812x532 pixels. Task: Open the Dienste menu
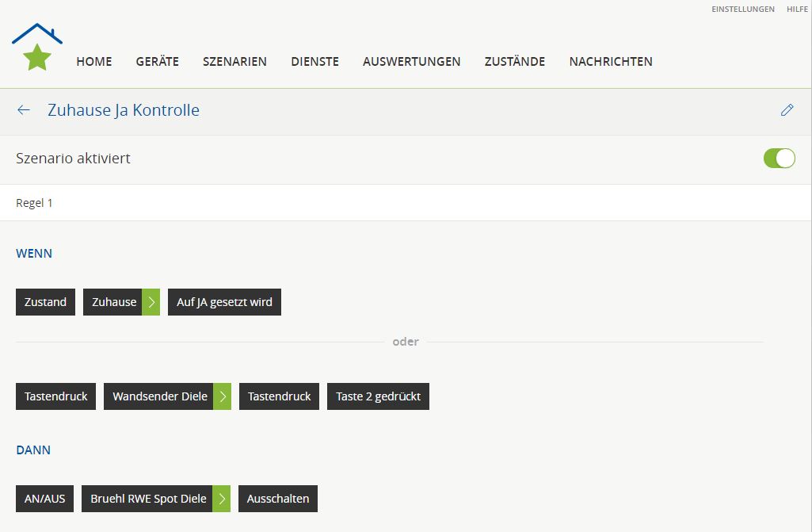point(315,62)
